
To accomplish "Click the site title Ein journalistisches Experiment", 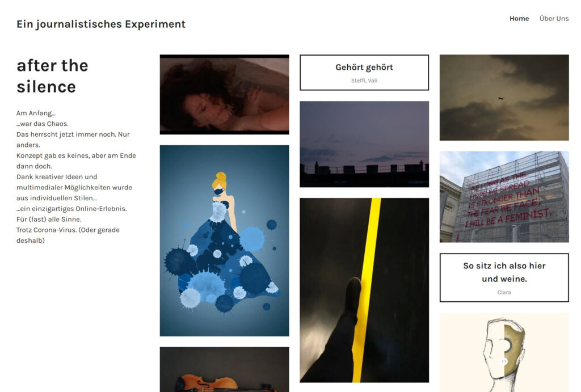I will pyautogui.click(x=101, y=24).
